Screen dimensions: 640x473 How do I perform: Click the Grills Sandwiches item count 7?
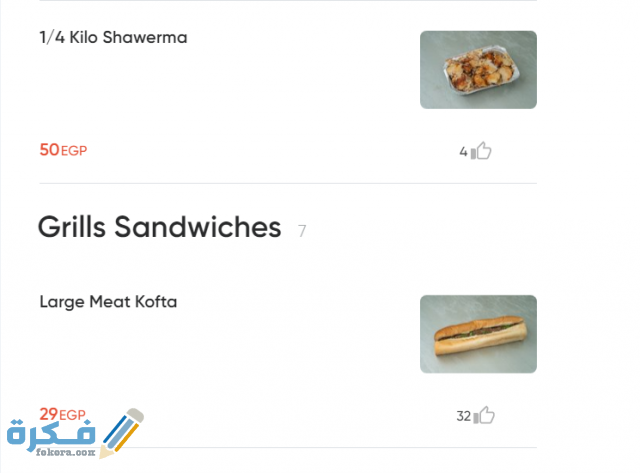click(x=302, y=232)
